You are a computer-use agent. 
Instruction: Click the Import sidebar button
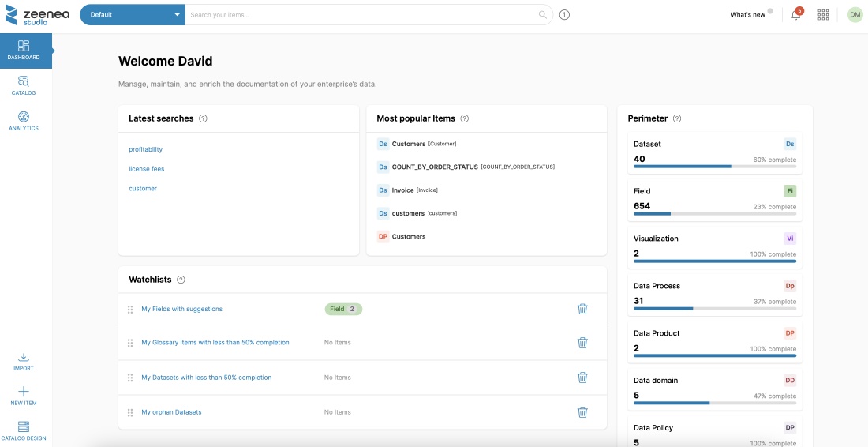tap(24, 362)
